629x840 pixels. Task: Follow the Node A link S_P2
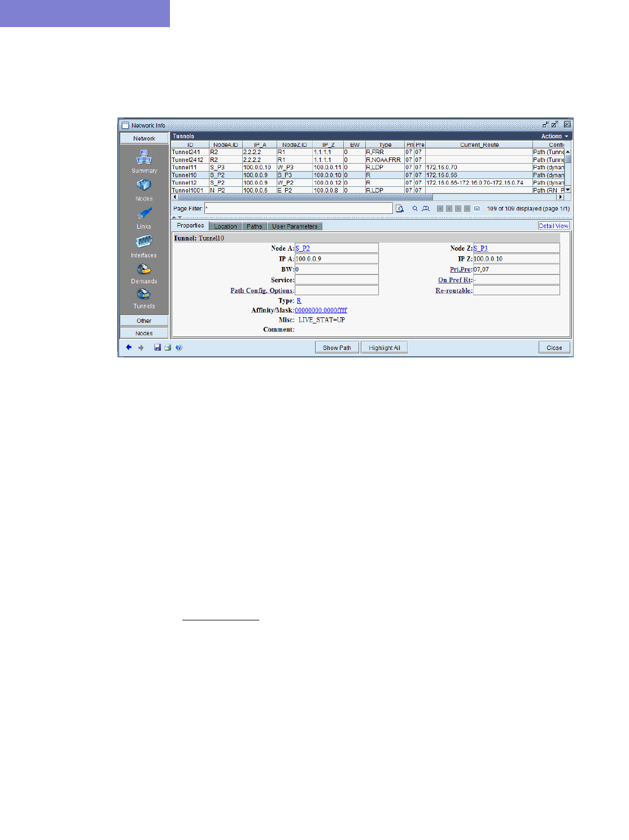coord(303,248)
